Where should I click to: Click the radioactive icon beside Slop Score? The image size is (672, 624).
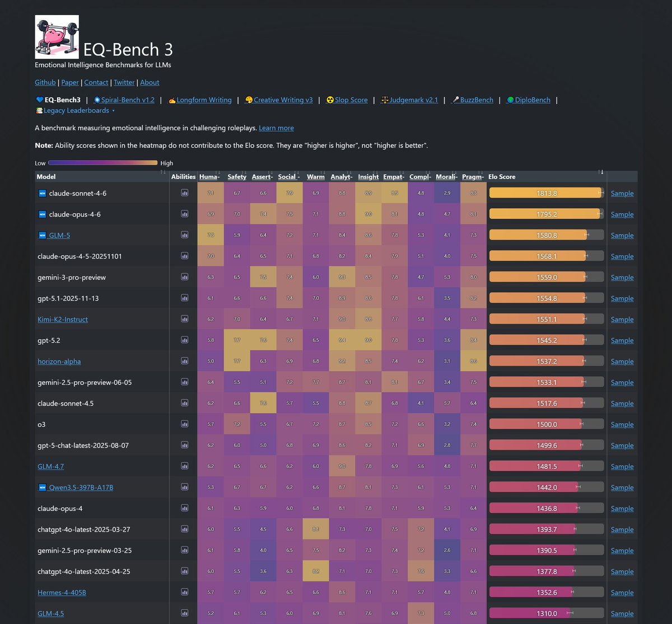click(330, 100)
